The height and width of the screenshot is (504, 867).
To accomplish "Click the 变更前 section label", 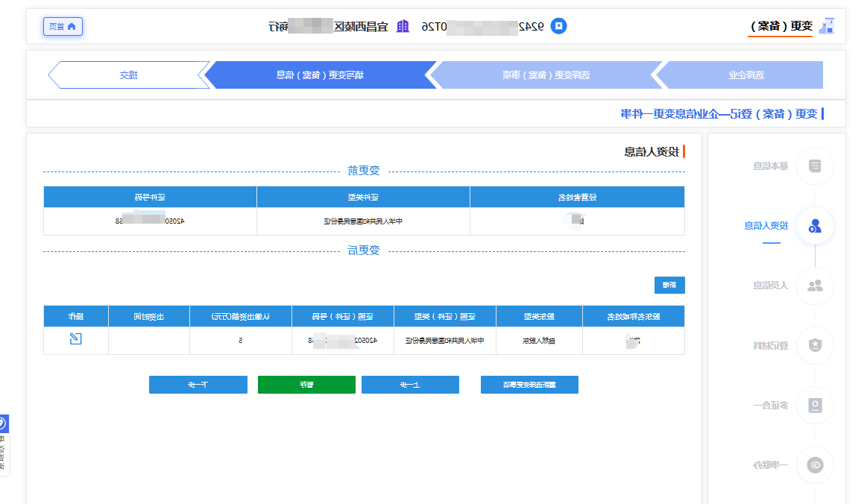I will (x=364, y=171).
